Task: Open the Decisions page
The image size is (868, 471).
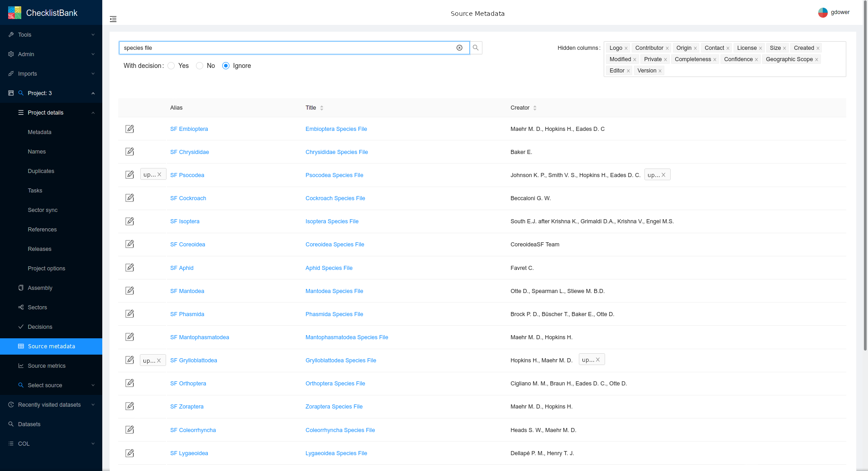Action: coord(41,327)
